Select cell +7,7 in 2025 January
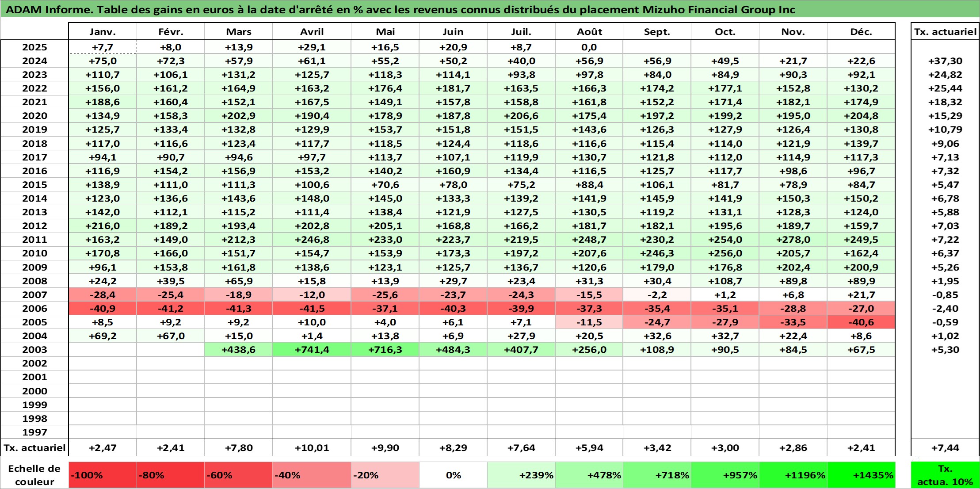This screenshot has width=980, height=489. [x=103, y=47]
